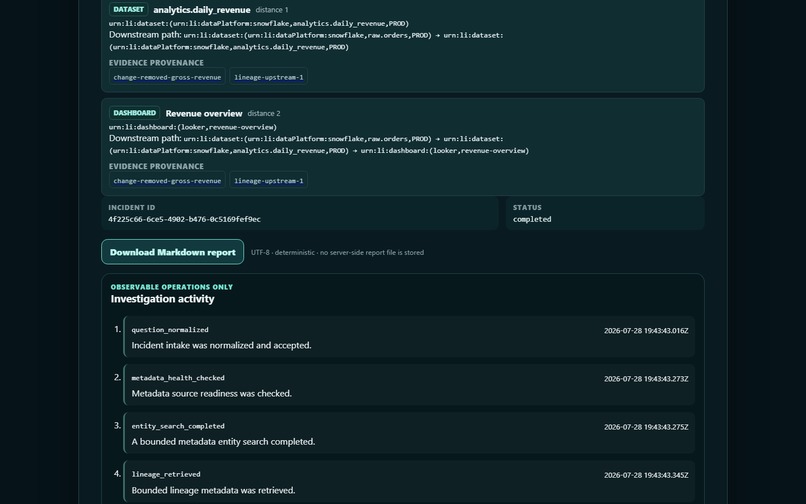The width and height of the screenshot is (806, 504).
Task: Click EVIDENCE PROVENANCE label in the dashboard card
Action: 156,166
